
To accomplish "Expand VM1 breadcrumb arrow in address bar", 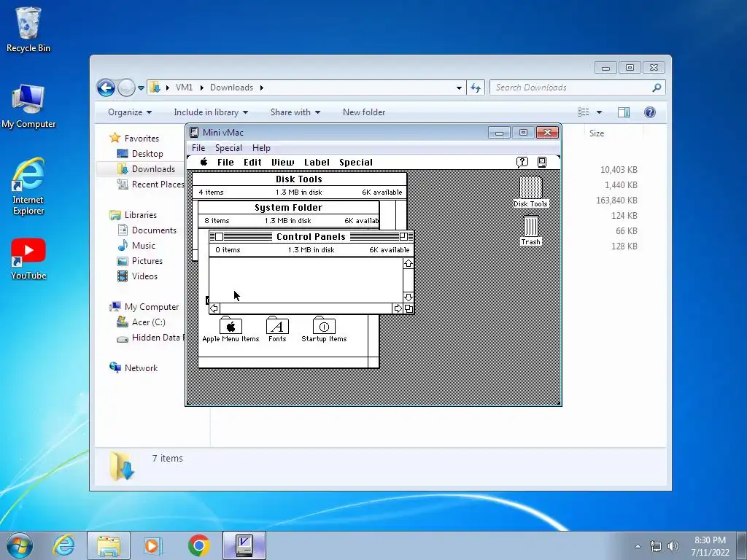I will pyautogui.click(x=201, y=87).
